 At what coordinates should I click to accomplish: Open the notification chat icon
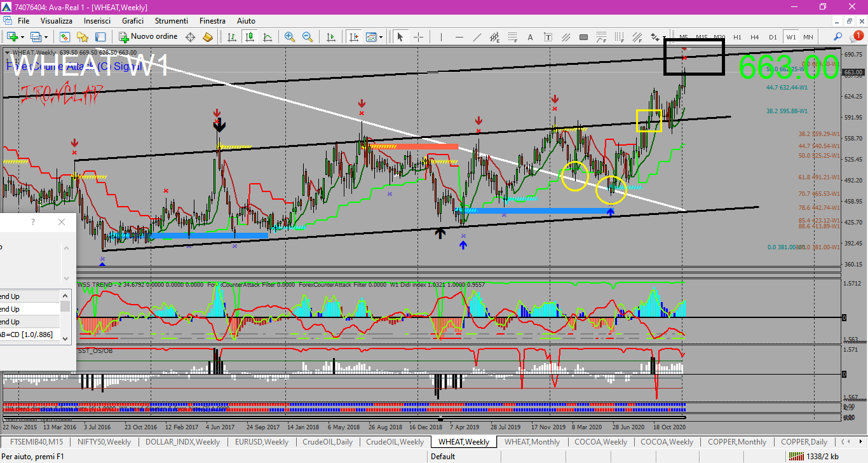click(855, 37)
